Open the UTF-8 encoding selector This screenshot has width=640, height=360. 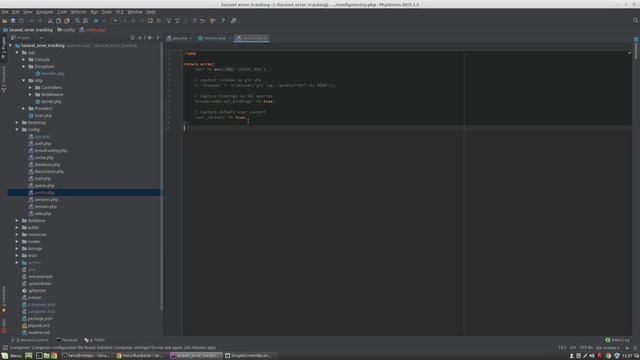coord(586,348)
